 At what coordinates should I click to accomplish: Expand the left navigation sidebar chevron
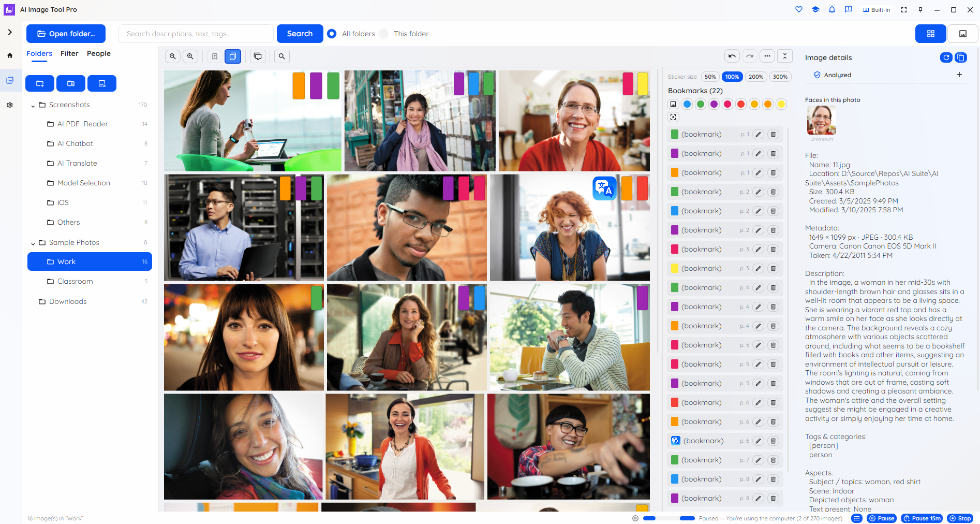(x=10, y=32)
